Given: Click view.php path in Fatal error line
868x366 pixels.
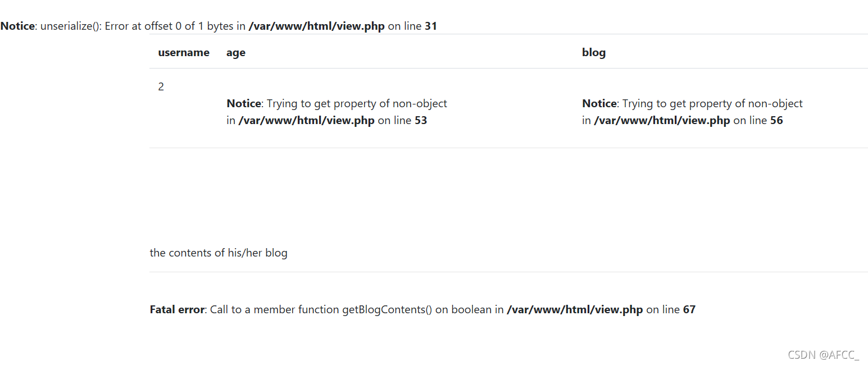Looking at the screenshot, I should click(x=575, y=309).
